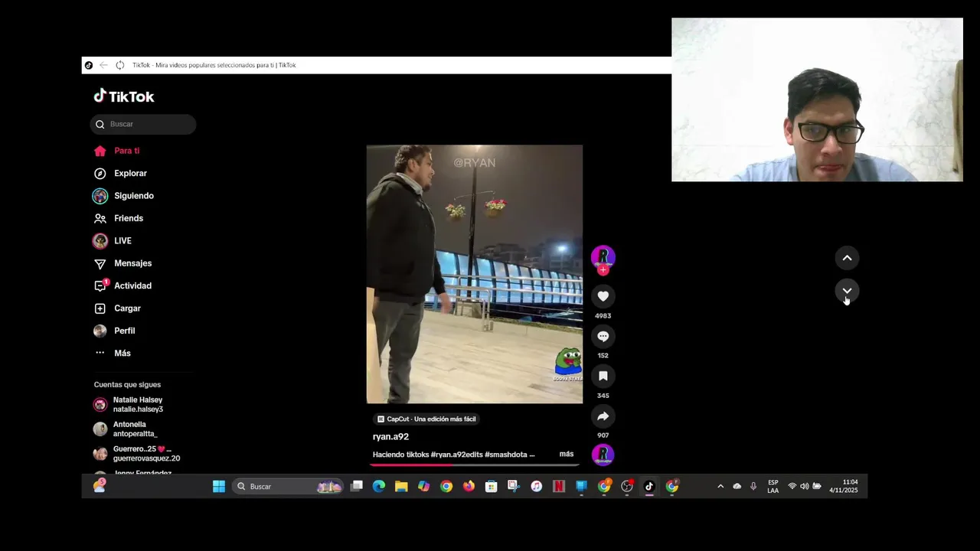980x551 pixels.
Task: Click the Buscar search field in TikTok sidebar
Action: tap(143, 124)
